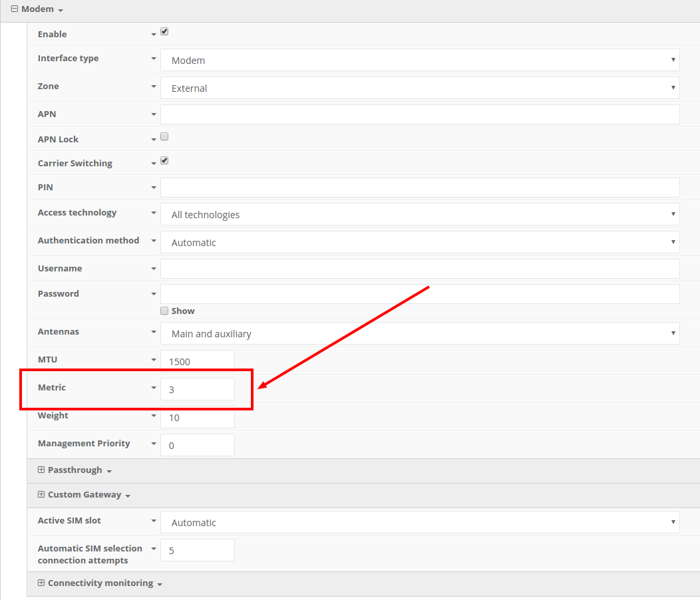Open the Passthrough header caret menu

[109, 472]
